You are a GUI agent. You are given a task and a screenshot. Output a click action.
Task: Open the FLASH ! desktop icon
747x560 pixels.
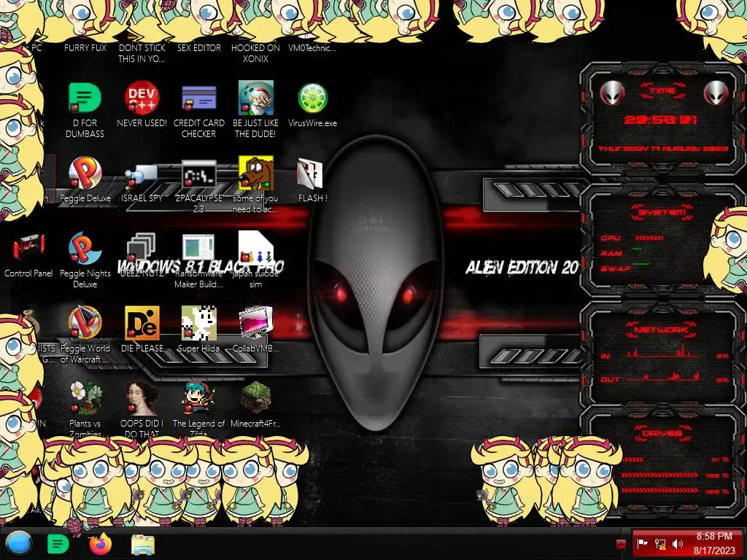310,174
